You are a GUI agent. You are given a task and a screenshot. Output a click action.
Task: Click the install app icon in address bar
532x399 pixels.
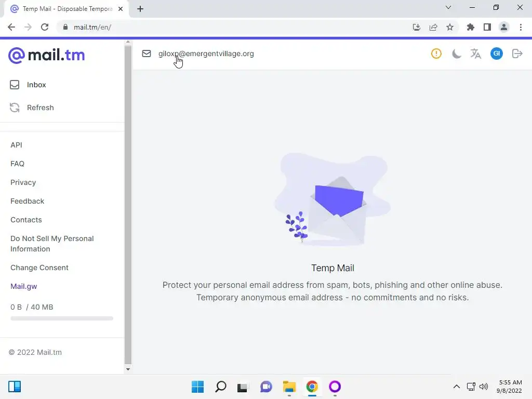416,27
